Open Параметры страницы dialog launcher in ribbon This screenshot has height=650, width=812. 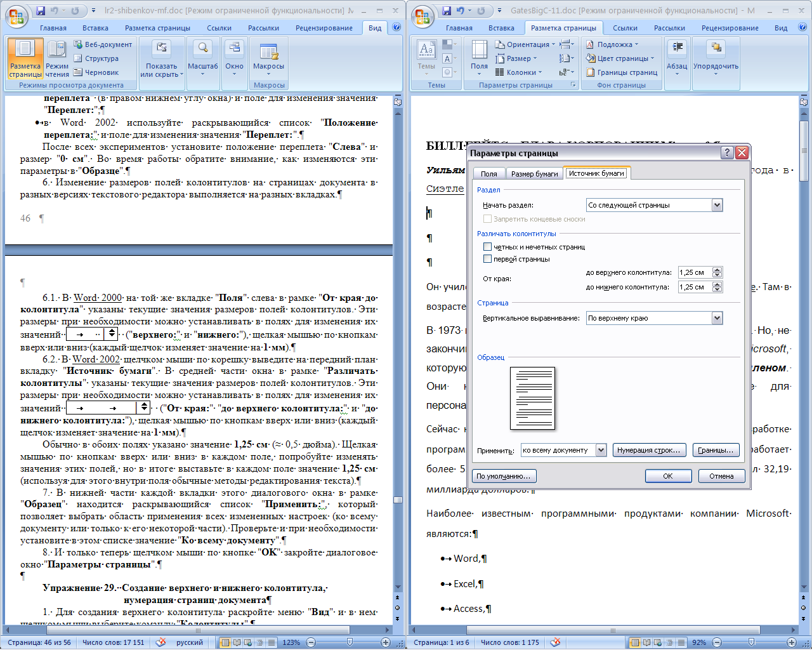[573, 85]
